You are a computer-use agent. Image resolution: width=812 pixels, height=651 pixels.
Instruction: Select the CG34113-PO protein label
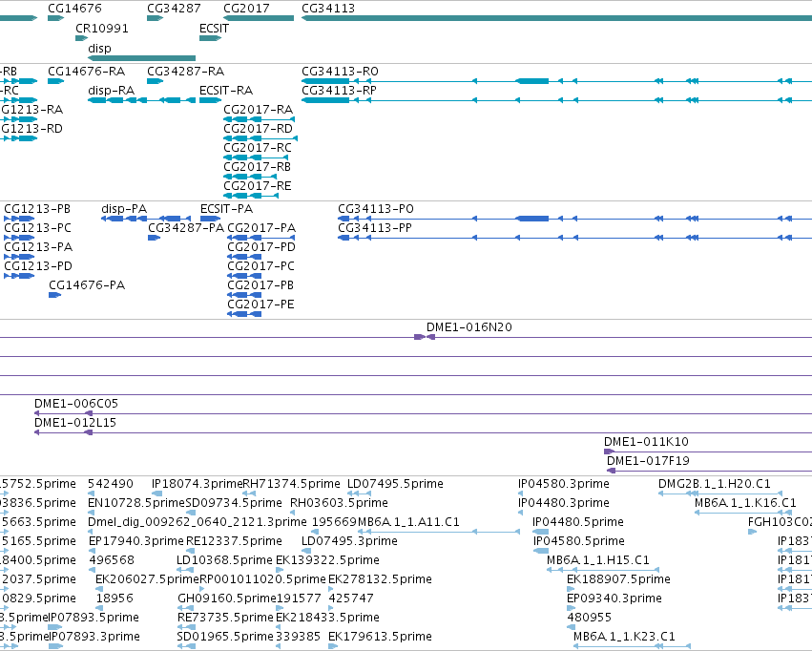[x=376, y=209]
